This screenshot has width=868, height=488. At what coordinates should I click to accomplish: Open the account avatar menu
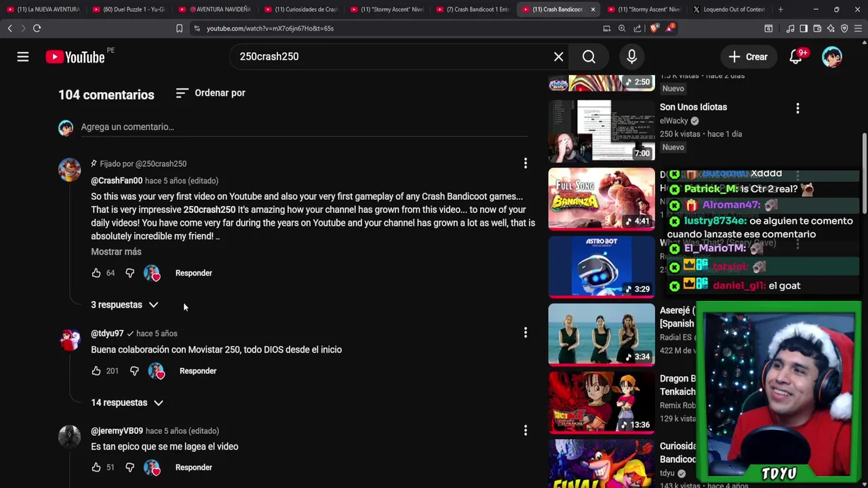[832, 57]
